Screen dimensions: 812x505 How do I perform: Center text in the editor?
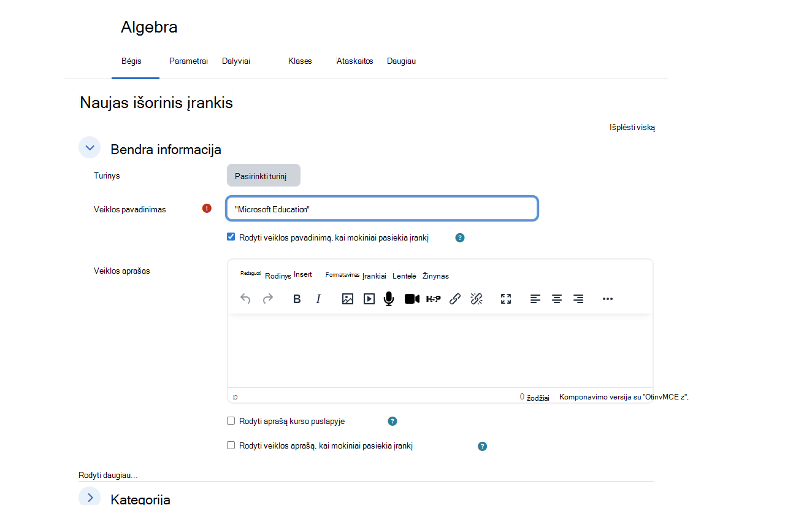[557, 299]
